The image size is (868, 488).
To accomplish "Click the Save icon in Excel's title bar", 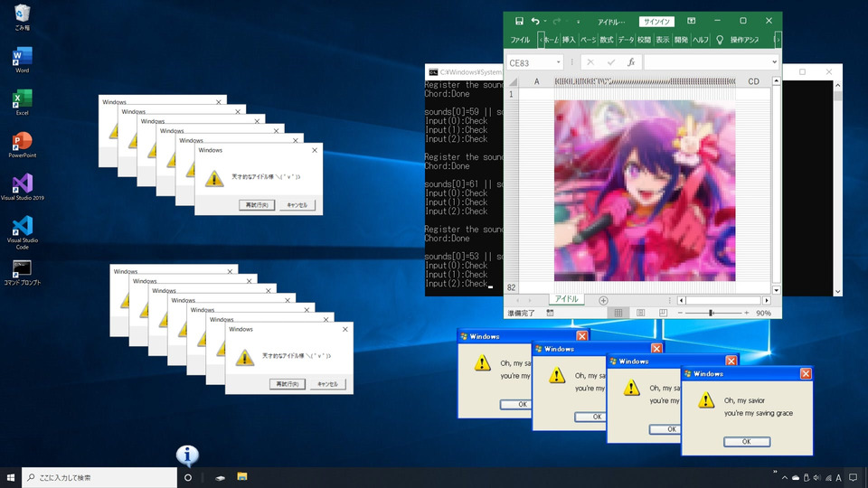I will [x=519, y=21].
